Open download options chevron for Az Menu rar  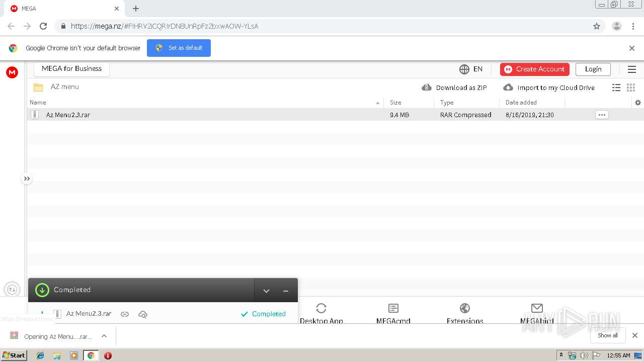(104, 336)
